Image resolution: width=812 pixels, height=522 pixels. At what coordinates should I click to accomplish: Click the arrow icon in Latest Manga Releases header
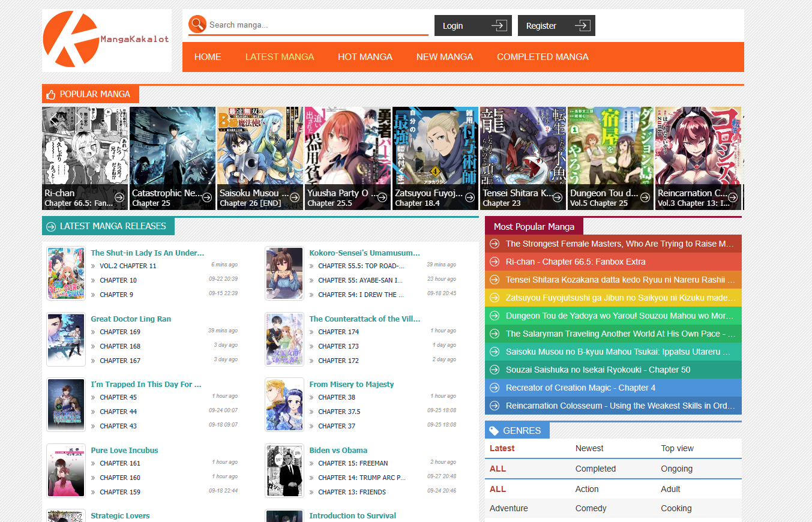50,226
